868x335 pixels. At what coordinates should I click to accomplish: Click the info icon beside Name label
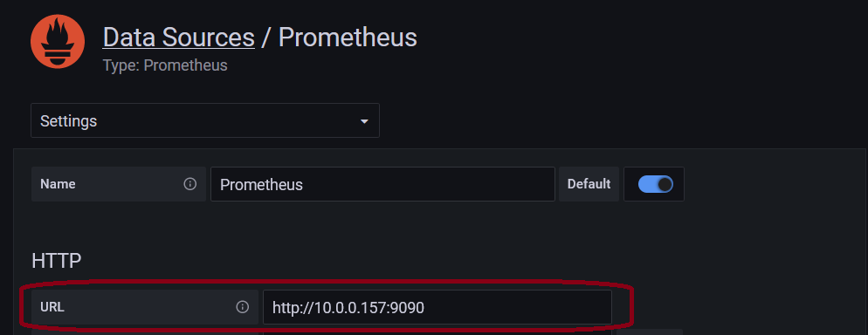pos(189,184)
